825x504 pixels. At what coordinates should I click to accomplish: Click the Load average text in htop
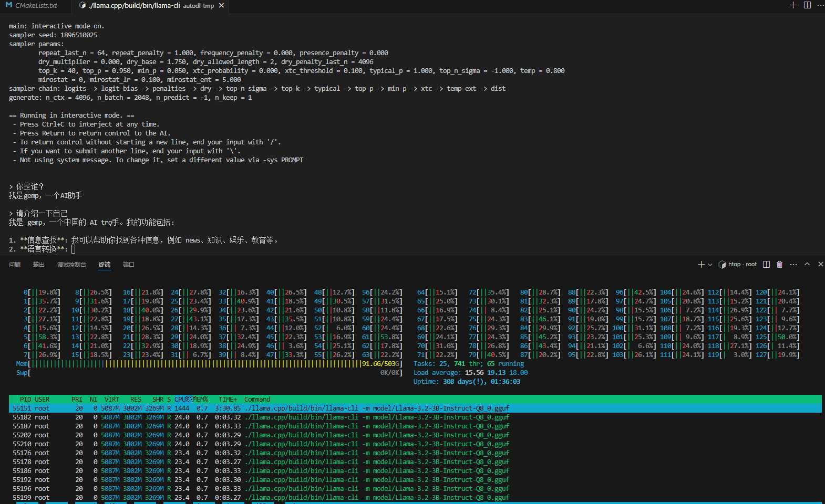470,373
